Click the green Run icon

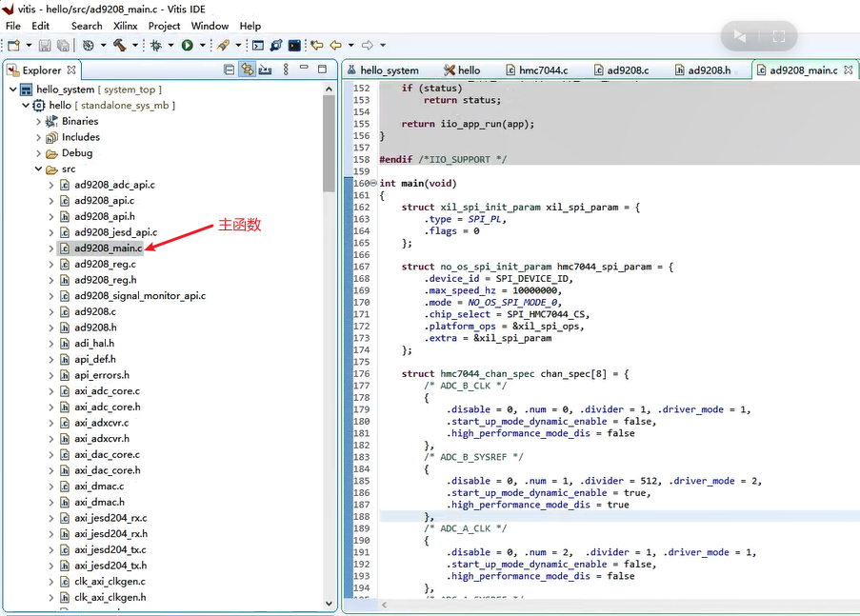coord(187,45)
